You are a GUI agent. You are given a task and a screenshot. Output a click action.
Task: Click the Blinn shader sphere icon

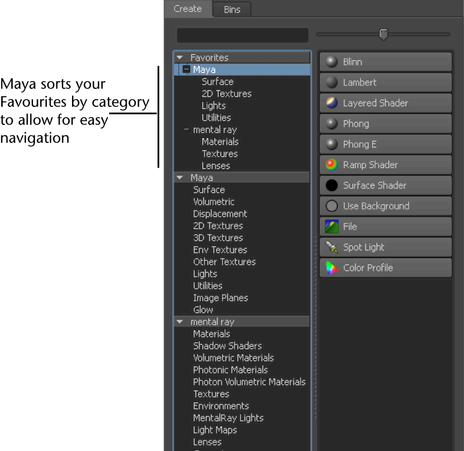[x=331, y=62]
